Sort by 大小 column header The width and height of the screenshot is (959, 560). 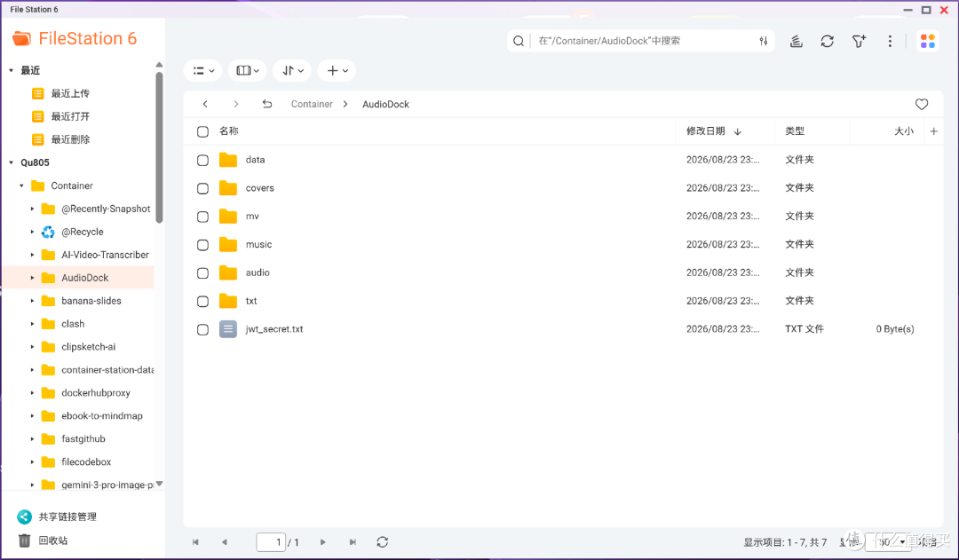904,130
